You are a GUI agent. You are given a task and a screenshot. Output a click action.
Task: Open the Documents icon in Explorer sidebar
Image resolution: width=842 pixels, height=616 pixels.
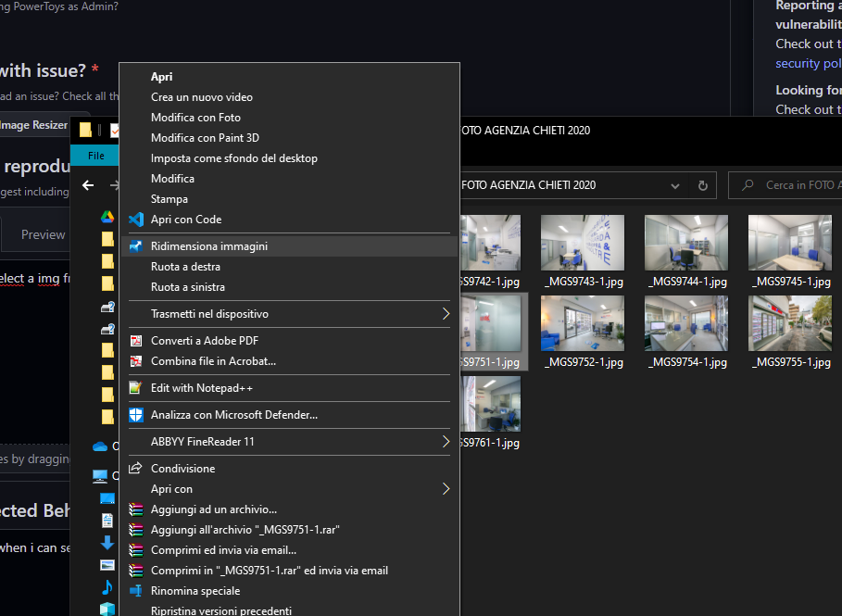point(107,521)
